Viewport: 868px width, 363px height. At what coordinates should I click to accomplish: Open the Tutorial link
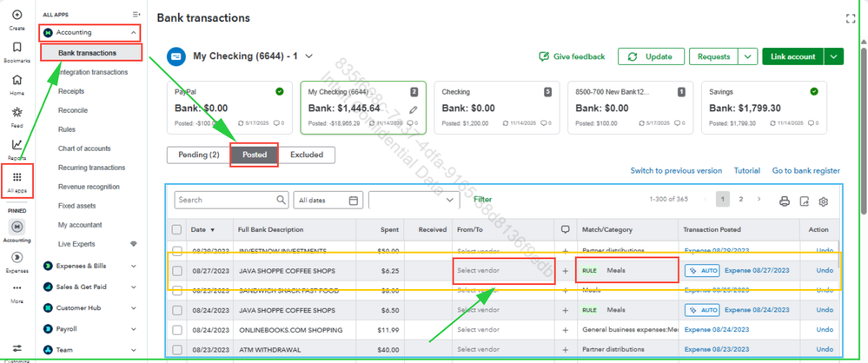coord(746,170)
